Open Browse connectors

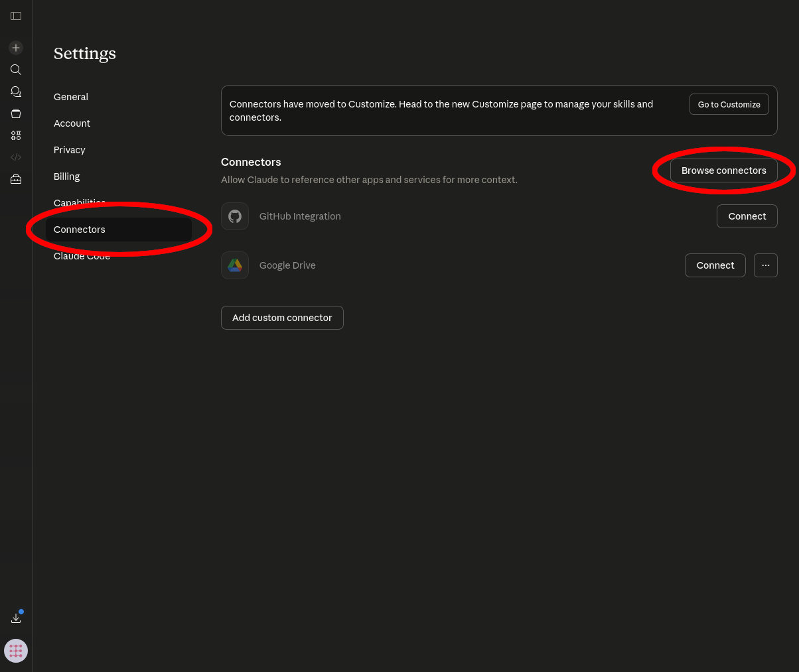(x=723, y=170)
